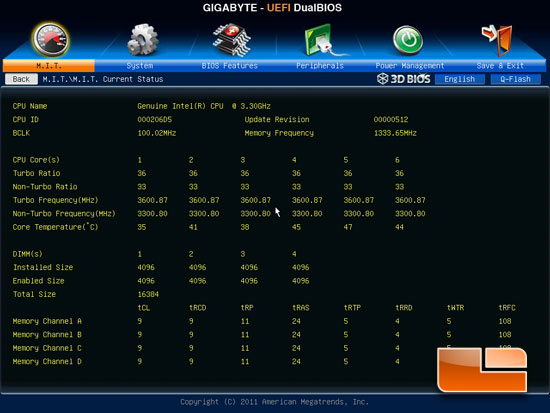Click the CPU Core(s) row label
The height and width of the screenshot is (413, 550).
[36, 160]
